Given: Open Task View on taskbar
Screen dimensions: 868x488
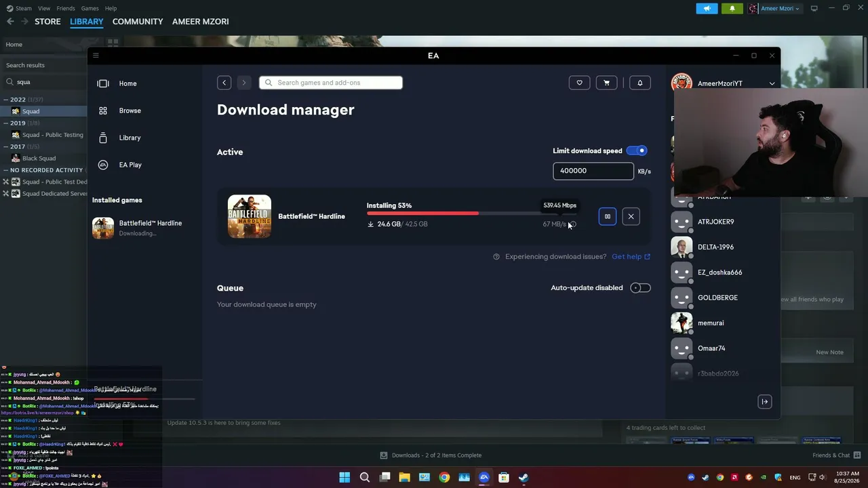Looking at the screenshot, I should pyautogui.click(x=384, y=477).
